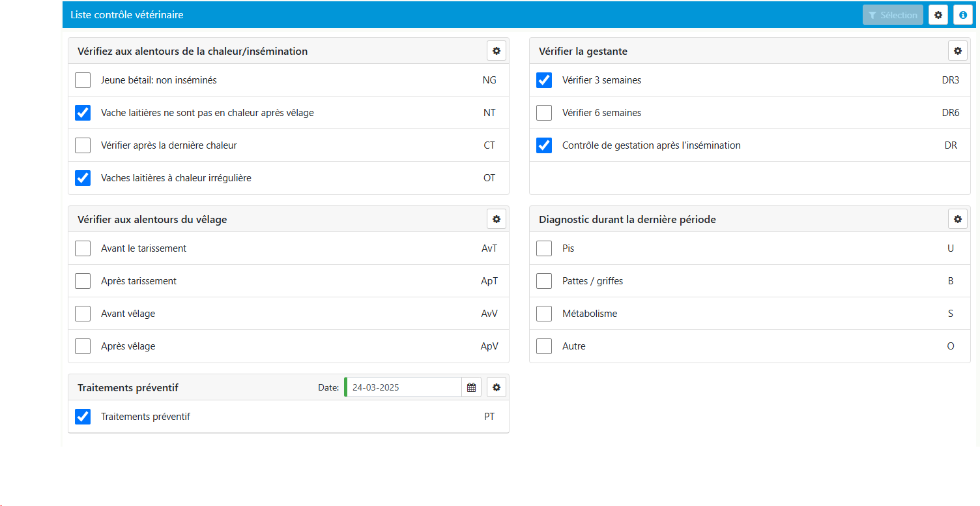Image resolution: width=980 pixels, height=506 pixels.
Task: Click the blue info icon in header
Action: (963, 15)
